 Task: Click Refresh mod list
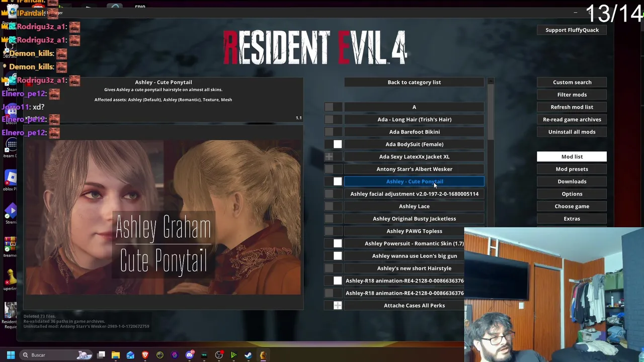[572, 107]
